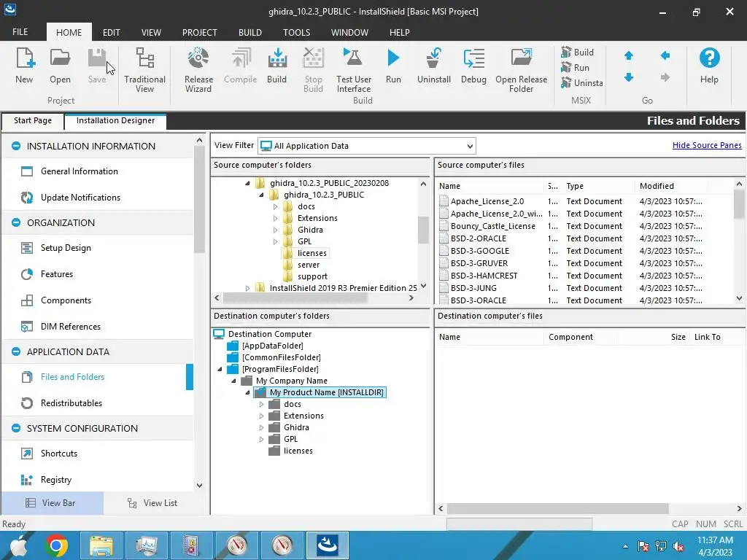The width and height of the screenshot is (747, 560).
Task: Open DIM References view
Action: point(71,326)
